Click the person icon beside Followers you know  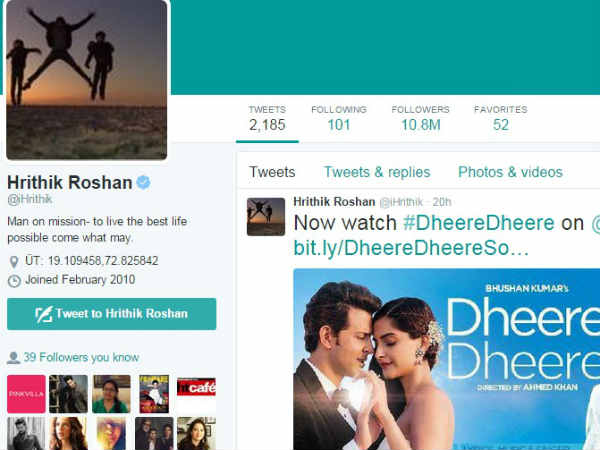pos(13,358)
